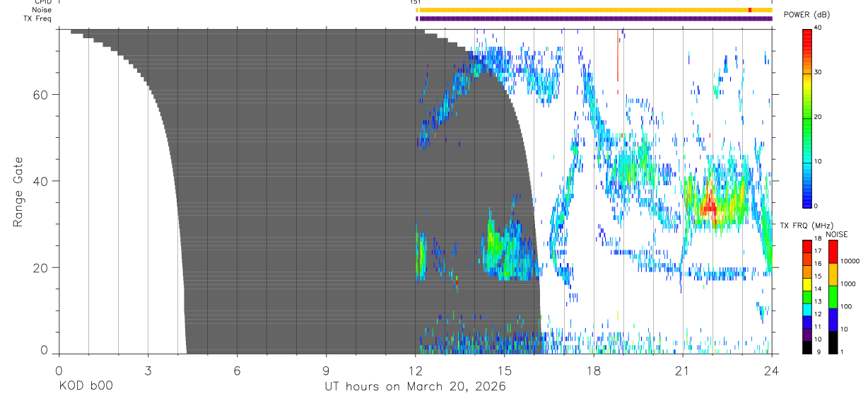This screenshot has width=868, height=401.
Task: Click x-axis tick label "12"
Action: coord(416,371)
